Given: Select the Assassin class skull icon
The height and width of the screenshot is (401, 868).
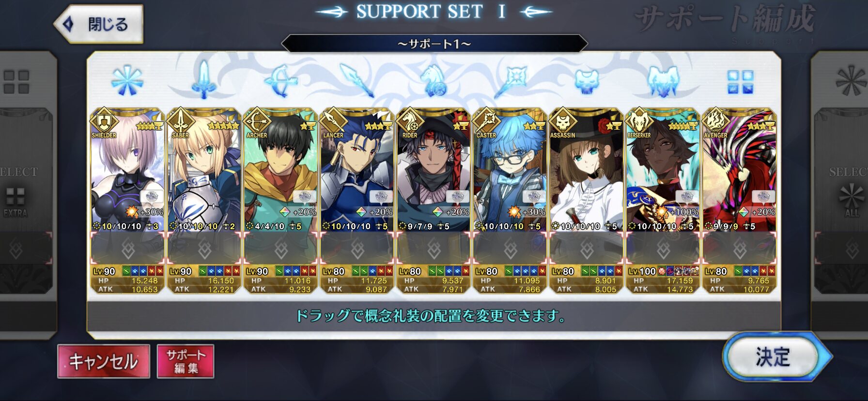Looking at the screenshot, I should point(587,81).
